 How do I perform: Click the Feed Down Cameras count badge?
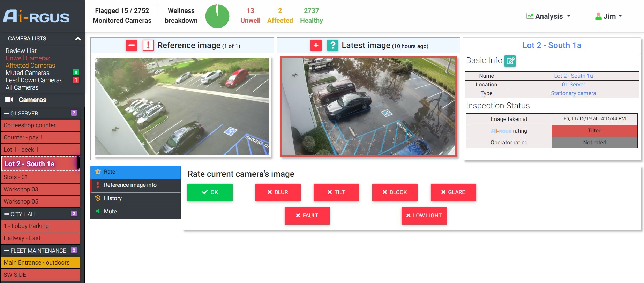[76, 80]
